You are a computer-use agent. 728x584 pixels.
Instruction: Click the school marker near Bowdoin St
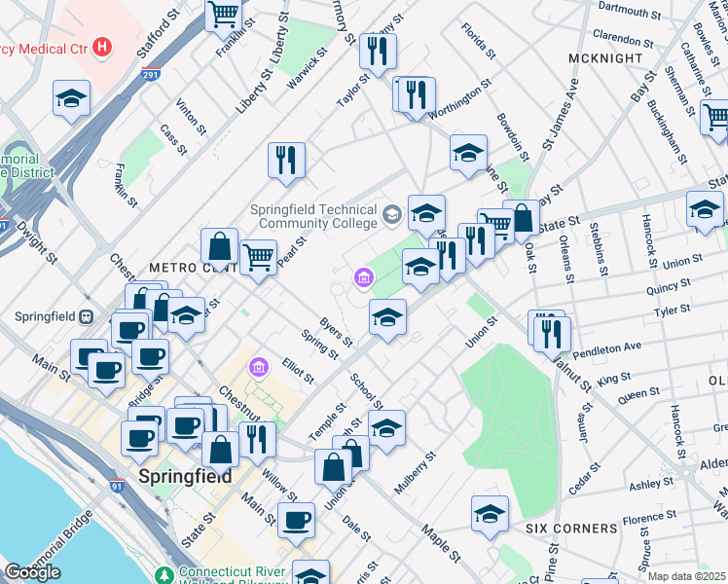pyautogui.click(x=468, y=153)
